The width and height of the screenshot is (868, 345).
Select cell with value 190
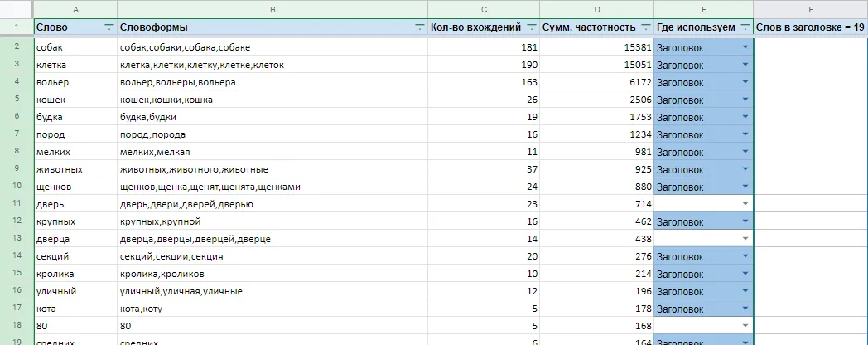[x=484, y=65]
